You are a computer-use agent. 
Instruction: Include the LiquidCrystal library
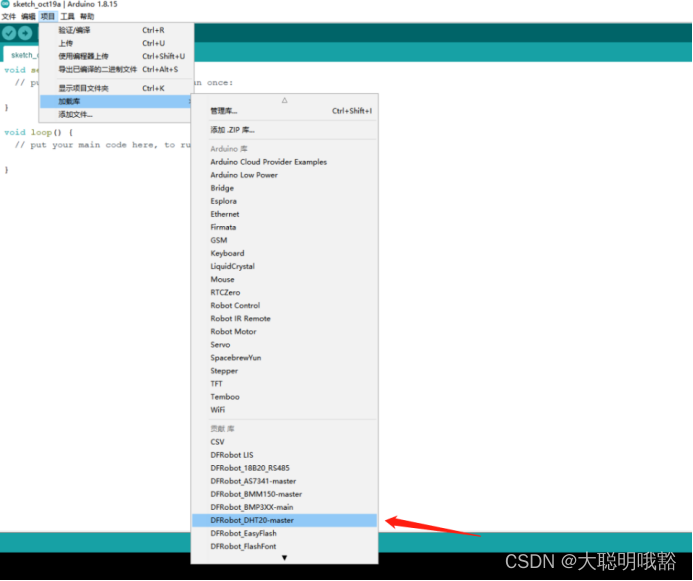click(285, 266)
